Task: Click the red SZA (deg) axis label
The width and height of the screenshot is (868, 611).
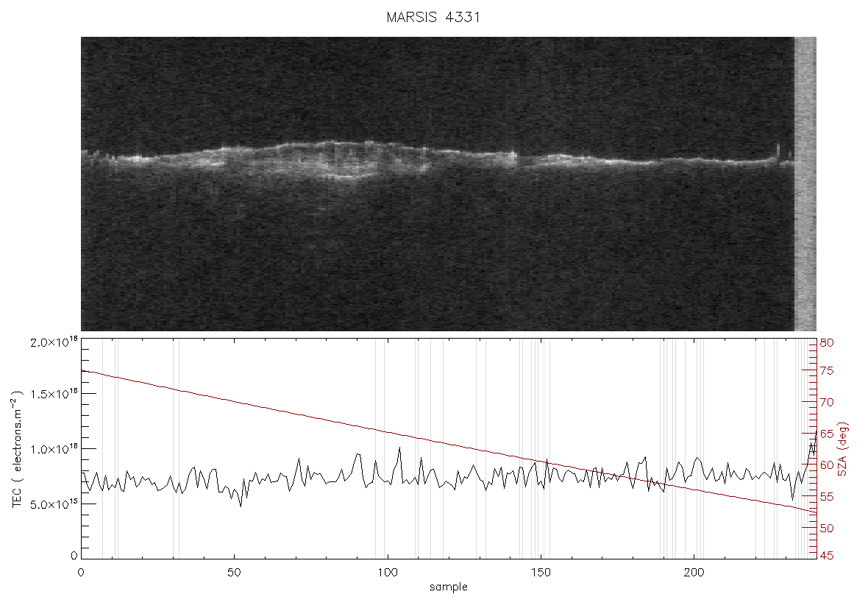Action: point(842,449)
